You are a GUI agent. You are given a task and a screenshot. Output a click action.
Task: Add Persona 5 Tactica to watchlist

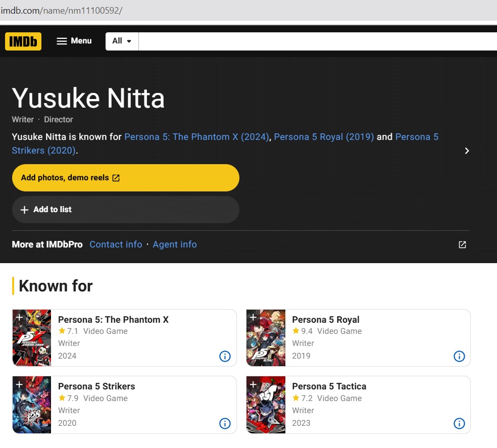click(253, 384)
